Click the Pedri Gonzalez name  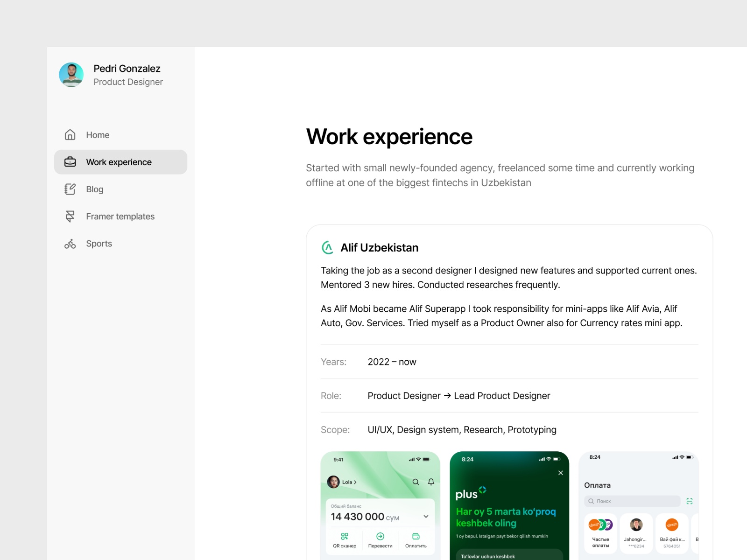(x=127, y=69)
